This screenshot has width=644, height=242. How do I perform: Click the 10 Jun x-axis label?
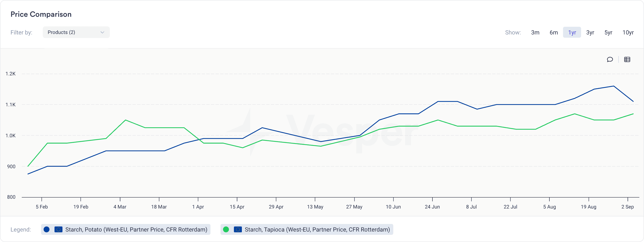(x=393, y=207)
